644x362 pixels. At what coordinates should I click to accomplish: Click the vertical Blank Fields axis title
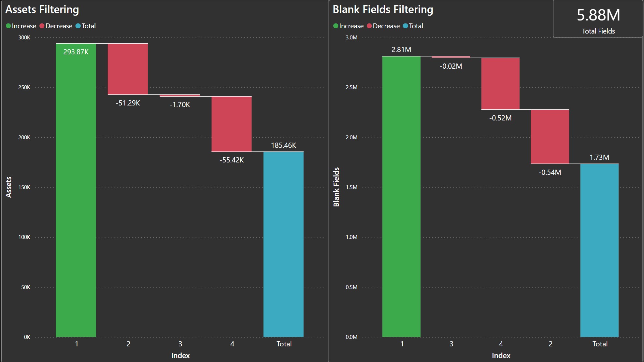click(x=336, y=187)
